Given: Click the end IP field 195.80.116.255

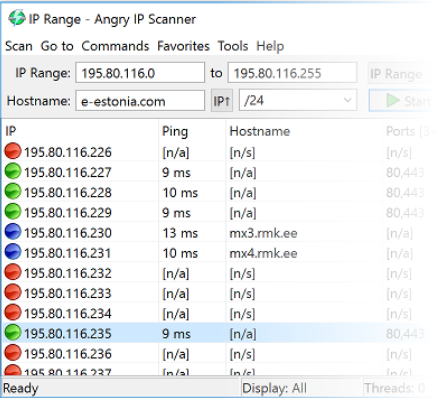Looking at the screenshot, I should (x=292, y=73).
